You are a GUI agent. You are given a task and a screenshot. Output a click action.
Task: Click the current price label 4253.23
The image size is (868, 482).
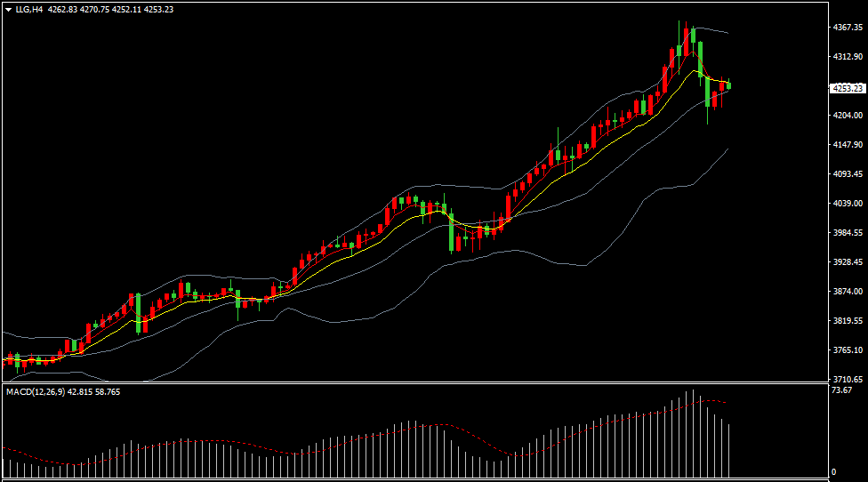pyautogui.click(x=847, y=88)
